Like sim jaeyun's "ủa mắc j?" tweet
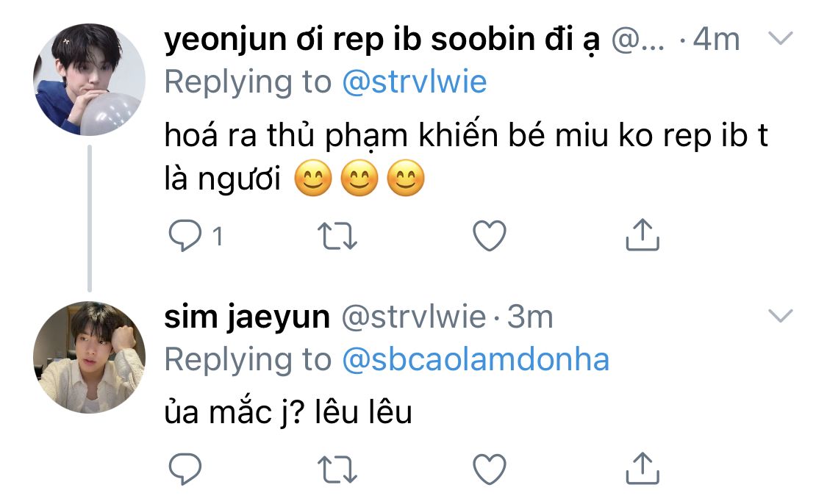This screenshot has width=827, height=504. [489, 467]
